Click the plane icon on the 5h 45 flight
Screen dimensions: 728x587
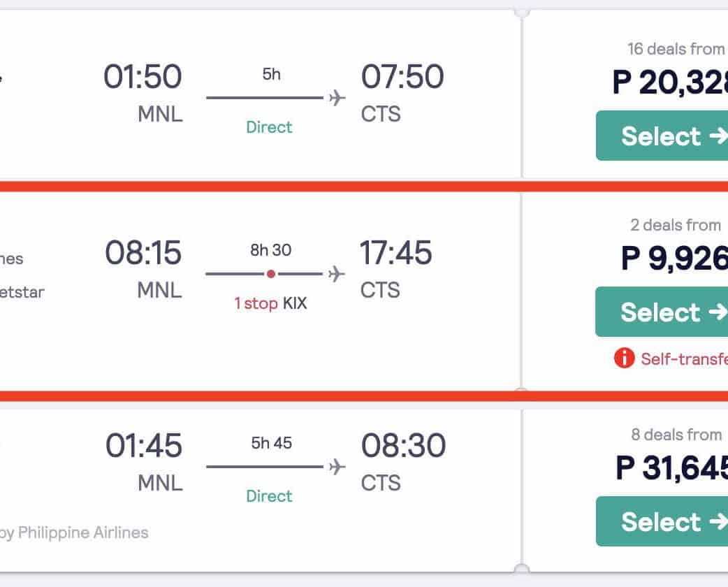click(337, 467)
